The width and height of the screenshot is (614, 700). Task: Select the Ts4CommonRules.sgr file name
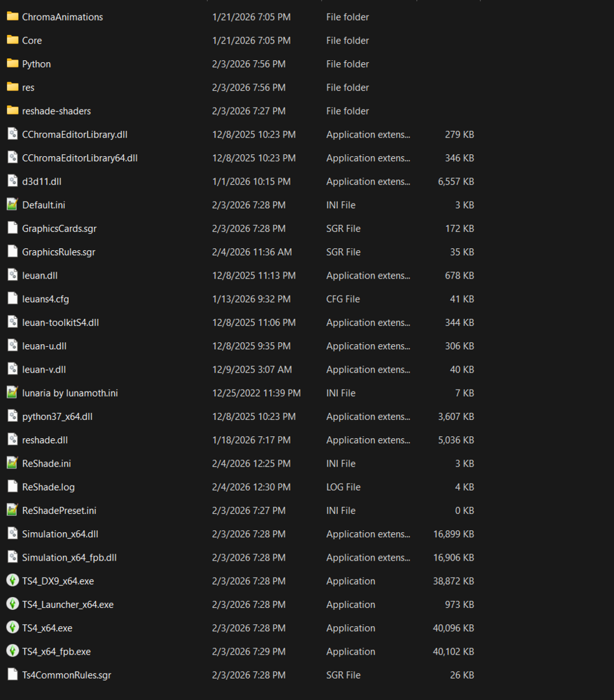coord(67,675)
